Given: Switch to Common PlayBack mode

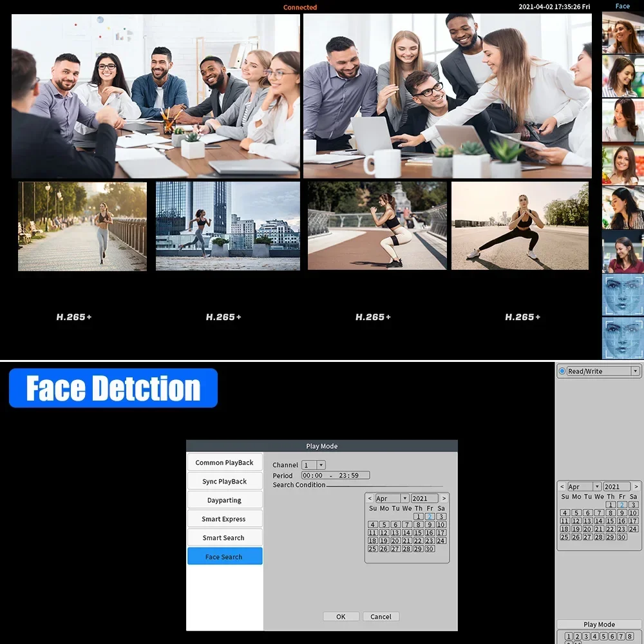Looking at the screenshot, I should coord(224,462).
